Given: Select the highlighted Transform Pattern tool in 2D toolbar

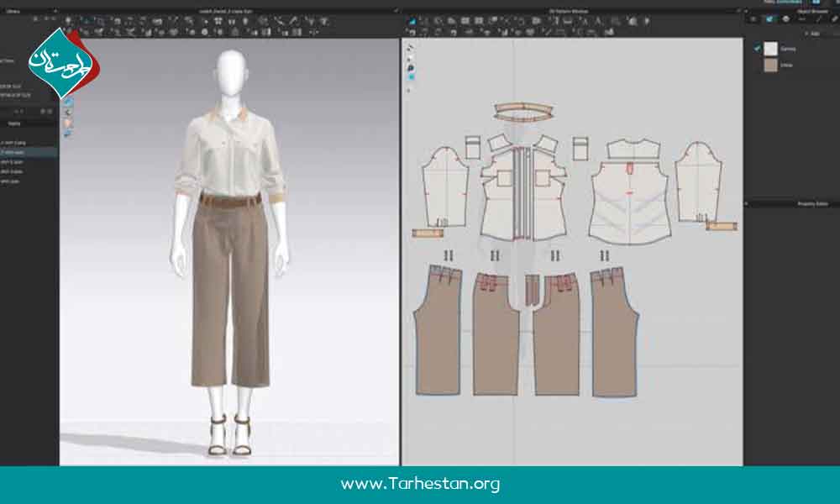Looking at the screenshot, I should click(412, 20).
